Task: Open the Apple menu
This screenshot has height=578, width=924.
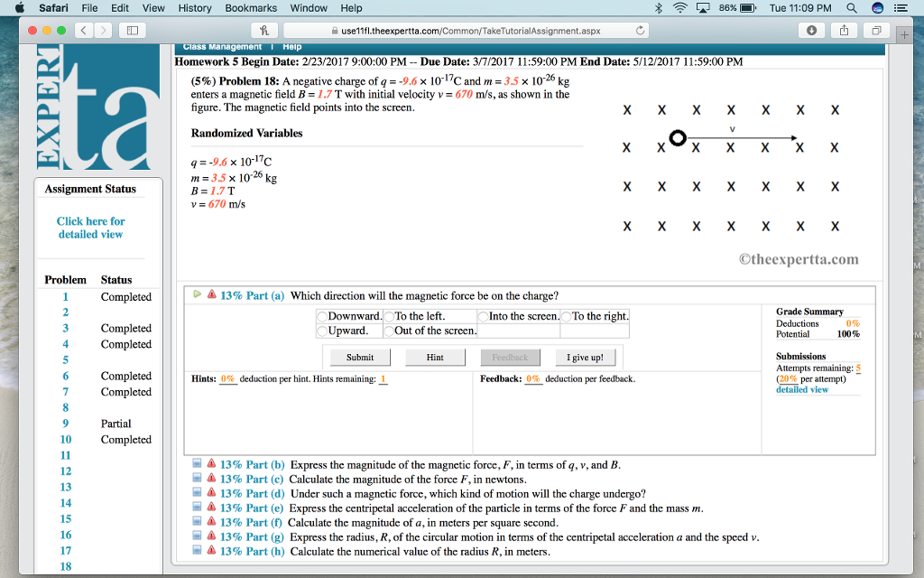Action: [x=20, y=7]
